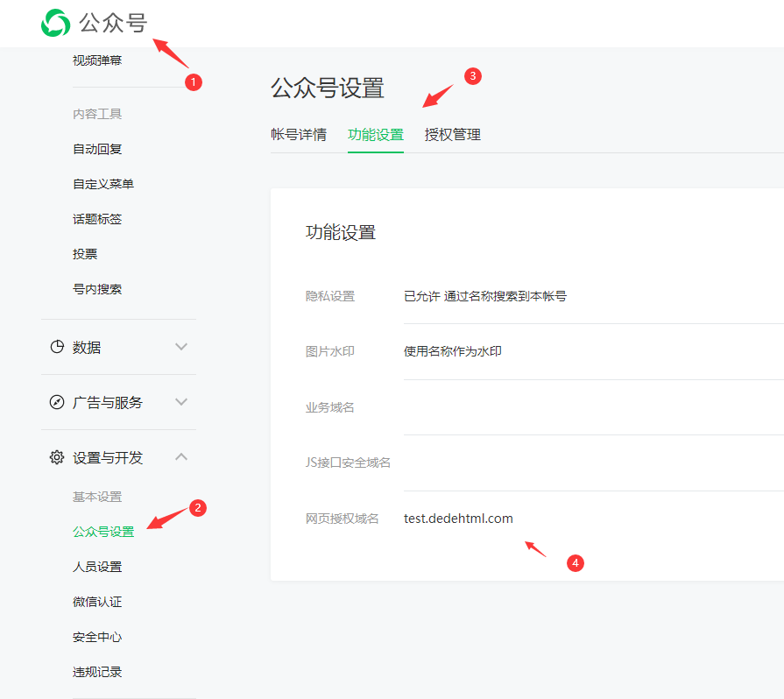The image size is (784, 699).
Task: Click the gear 设置与开发 icon
Action: (x=57, y=457)
